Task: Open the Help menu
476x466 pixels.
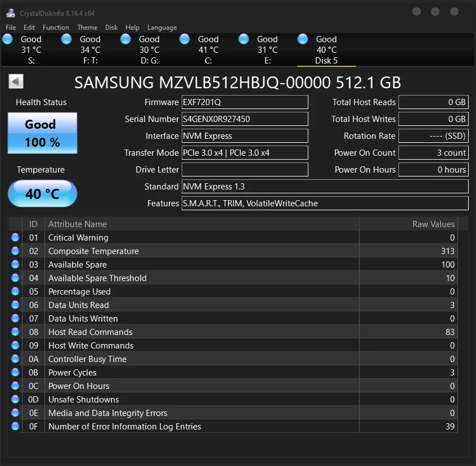Action: point(132,28)
